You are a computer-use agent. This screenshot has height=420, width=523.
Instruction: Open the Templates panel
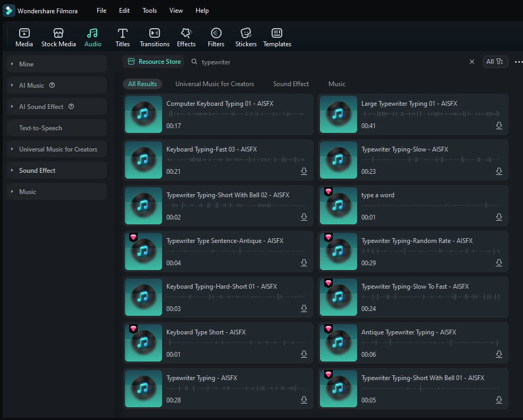277,37
